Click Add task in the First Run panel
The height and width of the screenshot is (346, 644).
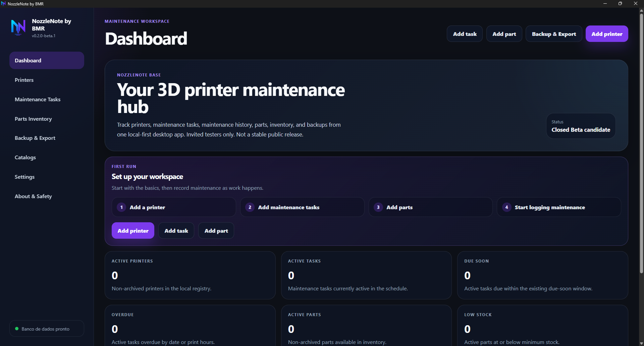[176, 231]
